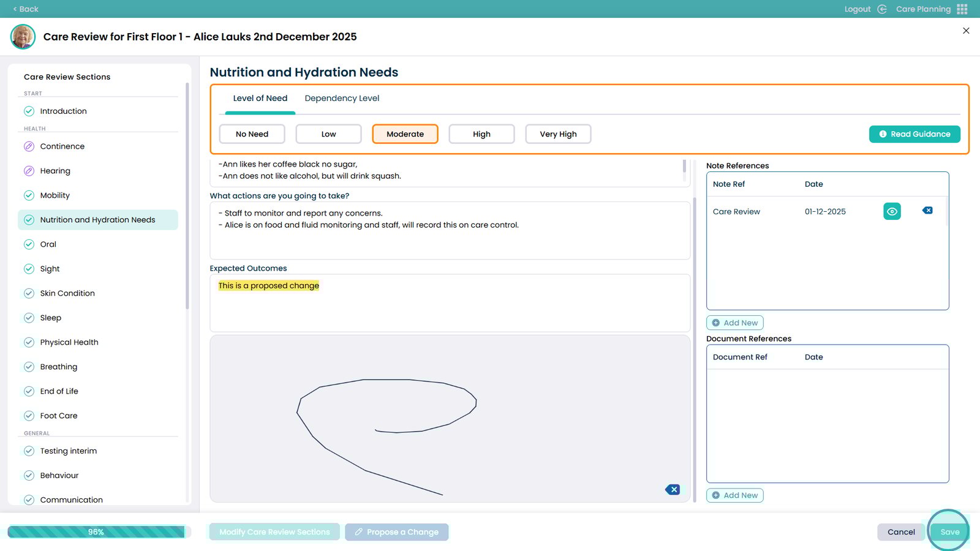The width and height of the screenshot is (980, 551).
Task: Close the care review with X icon
Action: coord(966,31)
